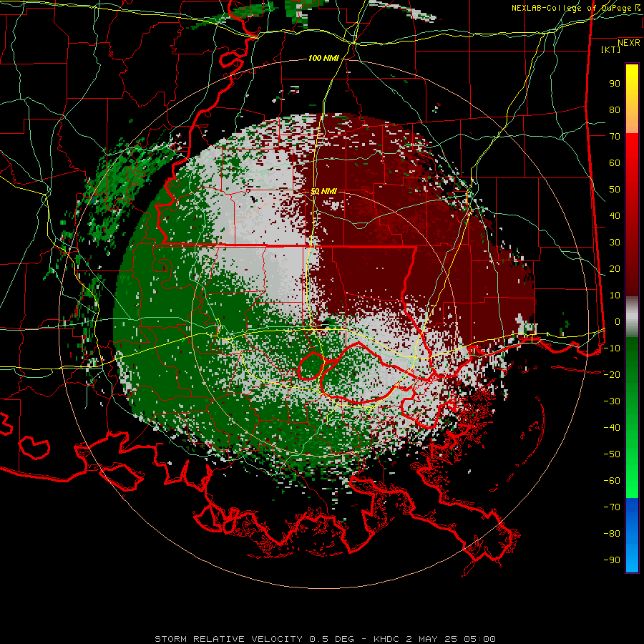Click the 50 value on velocity scale

click(615, 190)
